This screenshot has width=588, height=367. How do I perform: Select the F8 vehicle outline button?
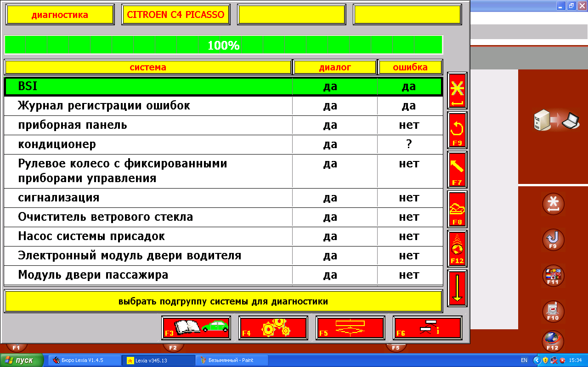click(457, 209)
